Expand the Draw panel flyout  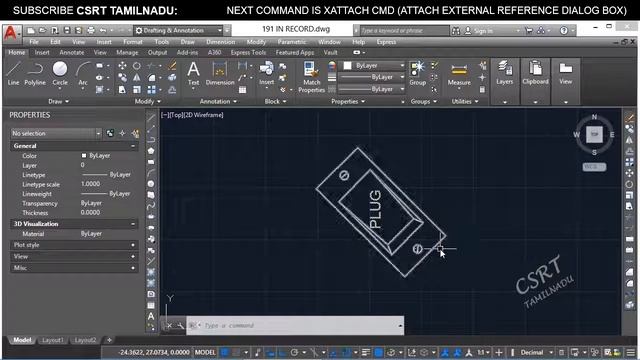59,101
